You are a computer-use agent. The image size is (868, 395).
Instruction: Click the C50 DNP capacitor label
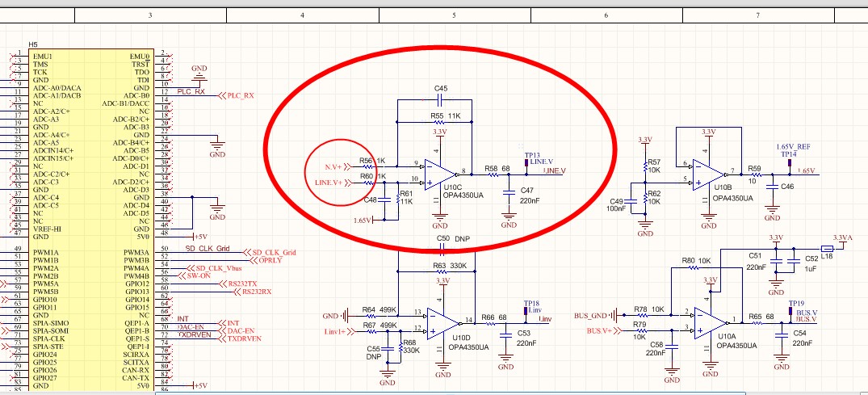pyautogui.click(x=453, y=239)
